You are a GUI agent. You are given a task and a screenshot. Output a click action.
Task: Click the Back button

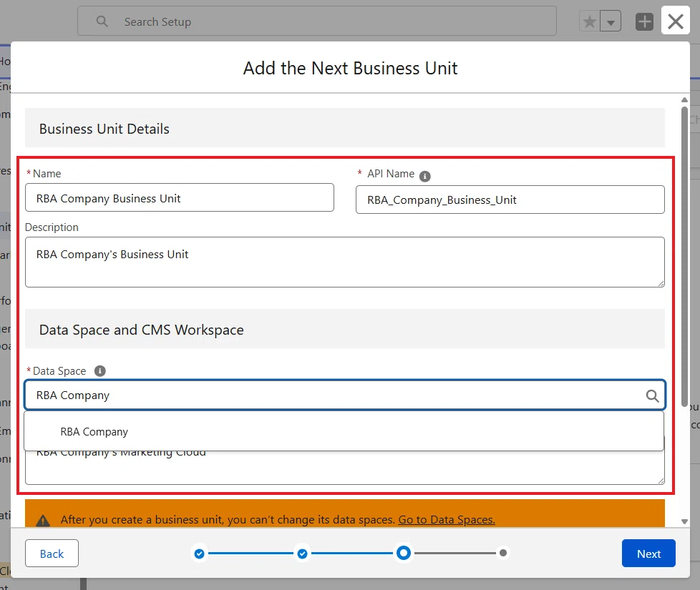tap(52, 554)
